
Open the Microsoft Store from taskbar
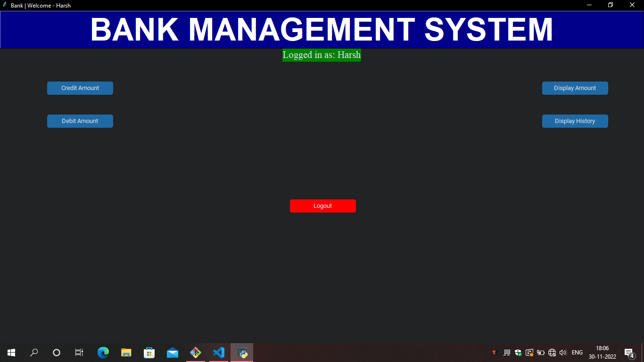coord(149,352)
